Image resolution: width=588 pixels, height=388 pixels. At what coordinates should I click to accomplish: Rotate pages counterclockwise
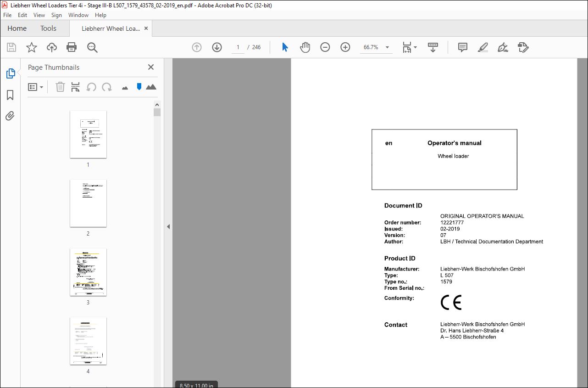click(91, 87)
